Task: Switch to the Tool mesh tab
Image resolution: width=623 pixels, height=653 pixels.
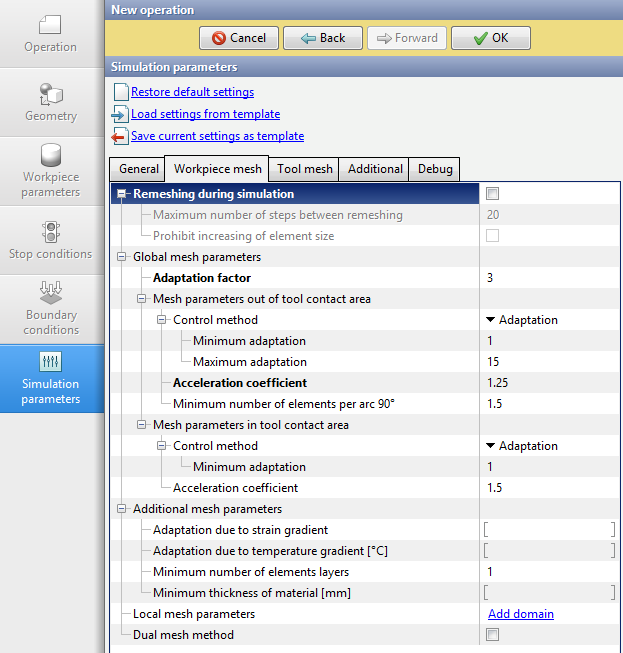Action: [x=304, y=169]
